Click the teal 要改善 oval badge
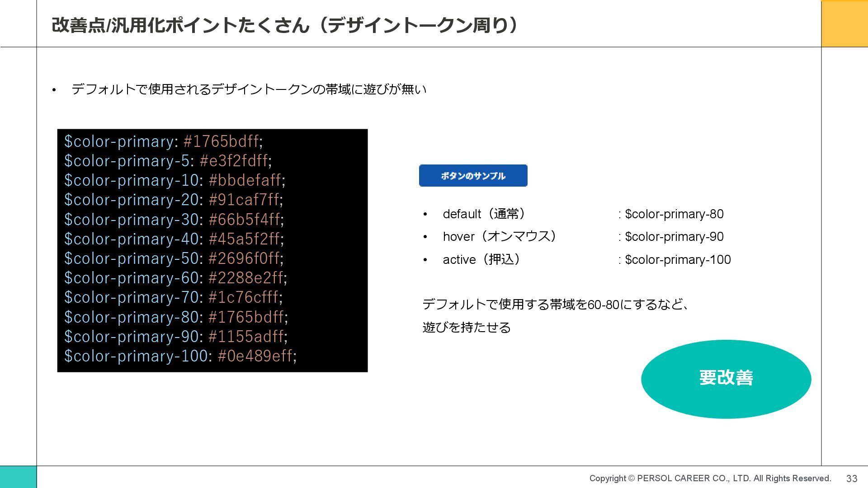The height and width of the screenshot is (488, 868). 726,379
